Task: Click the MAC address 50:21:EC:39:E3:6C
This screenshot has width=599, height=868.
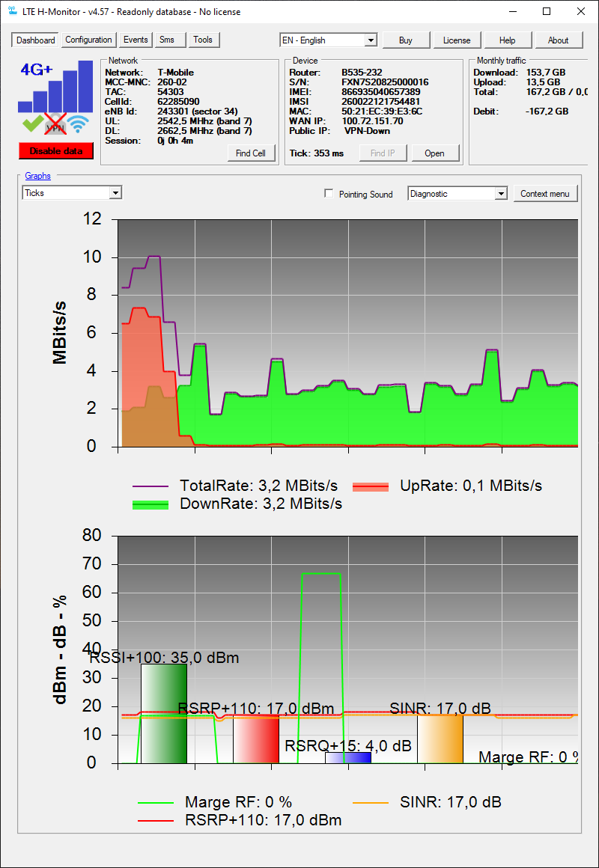Action: pyautogui.click(x=383, y=111)
